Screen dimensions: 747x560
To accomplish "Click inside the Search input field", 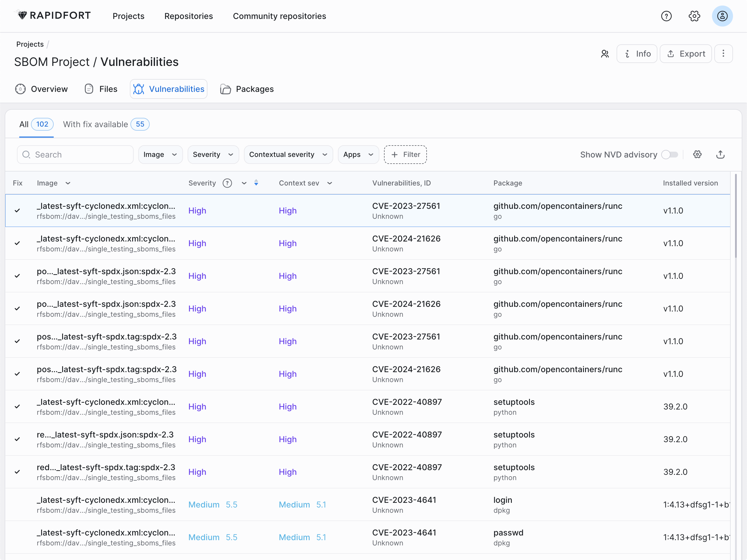I will click(x=75, y=155).
